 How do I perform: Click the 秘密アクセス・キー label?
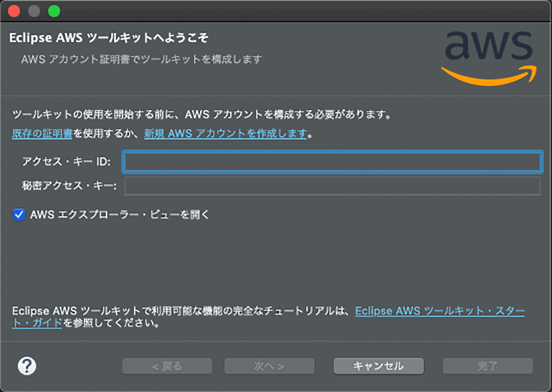pos(69,187)
